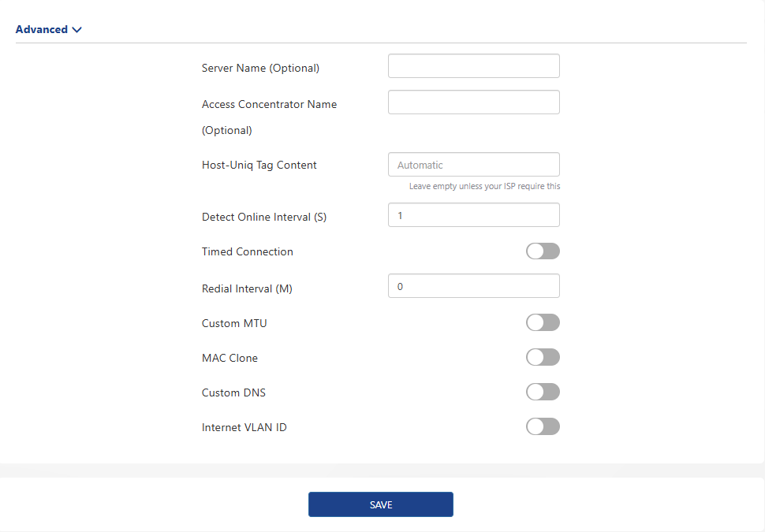Select the Detect Online Interval input box
The width and height of the screenshot is (765, 532).
[473, 215]
